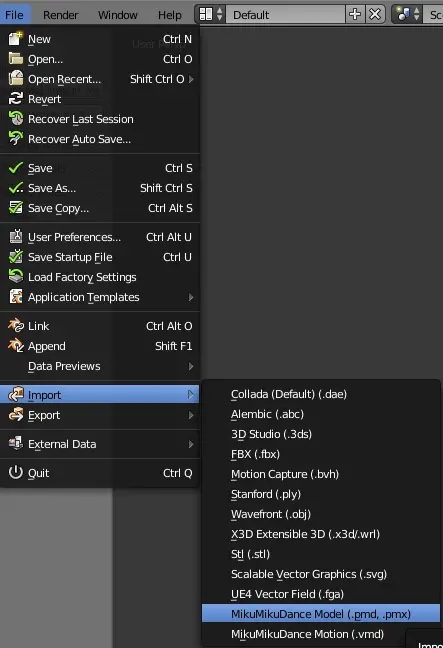Select Wavefront (.obj) import
This screenshot has height=648, width=443.
(x=321, y=514)
